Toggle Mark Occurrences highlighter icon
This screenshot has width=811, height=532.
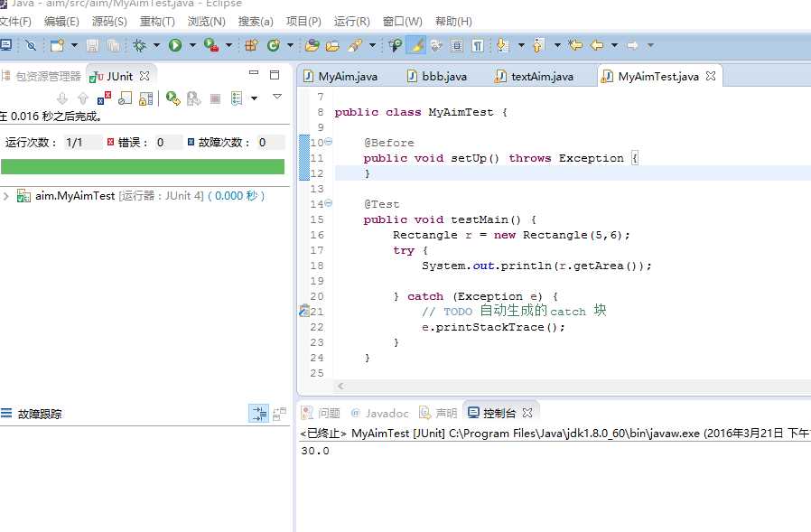point(416,45)
